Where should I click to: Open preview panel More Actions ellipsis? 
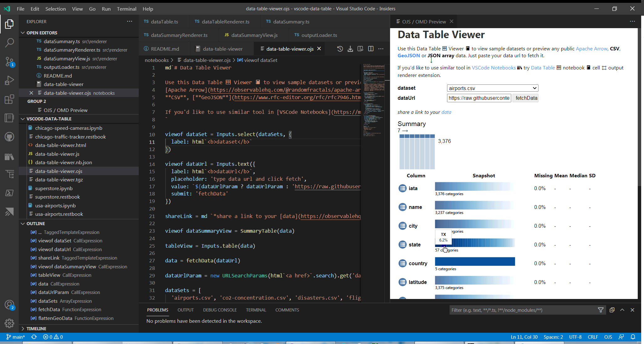(x=632, y=21)
